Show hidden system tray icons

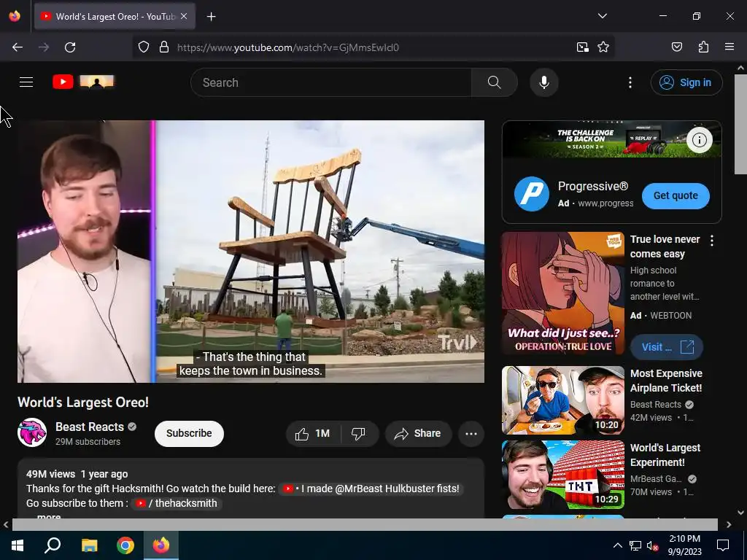(617, 545)
